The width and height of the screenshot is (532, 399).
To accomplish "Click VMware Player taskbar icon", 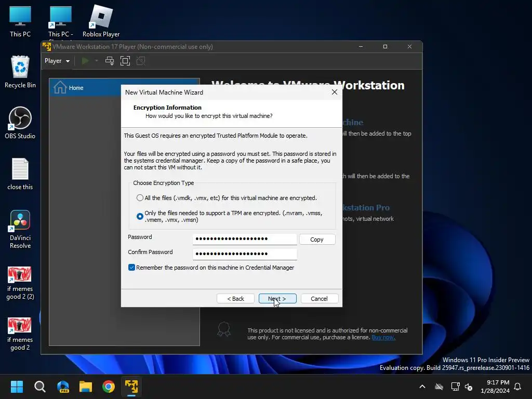I will [x=131, y=387].
